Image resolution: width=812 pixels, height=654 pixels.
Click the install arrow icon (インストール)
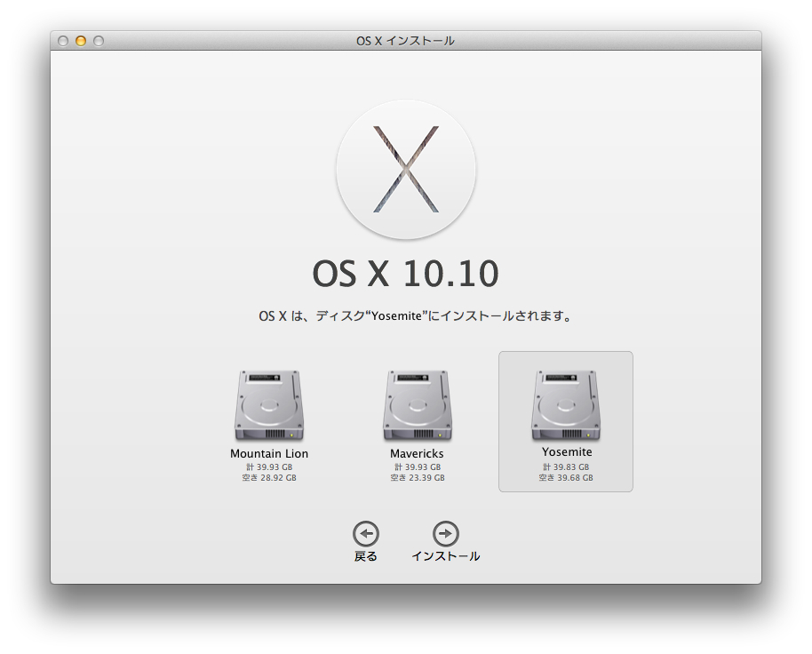click(445, 533)
